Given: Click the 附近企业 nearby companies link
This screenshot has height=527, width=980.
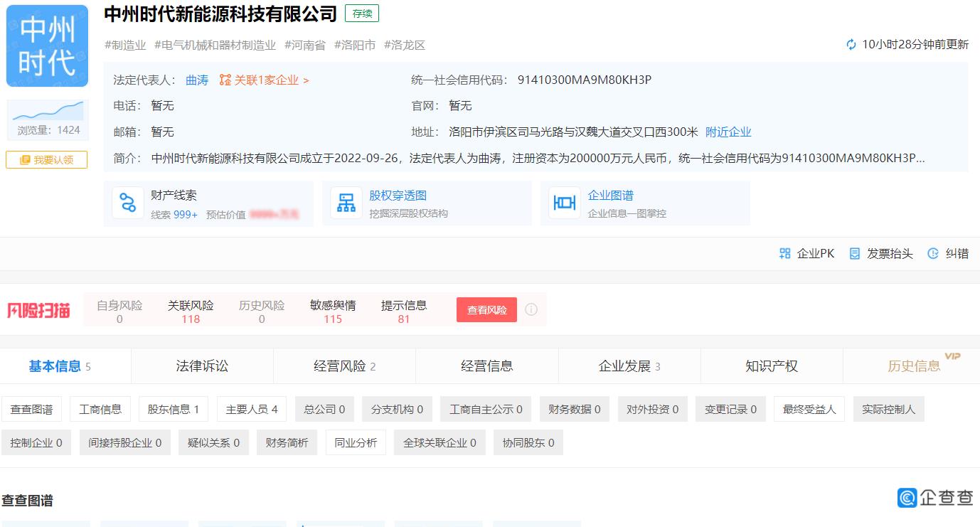Looking at the screenshot, I should (x=728, y=132).
